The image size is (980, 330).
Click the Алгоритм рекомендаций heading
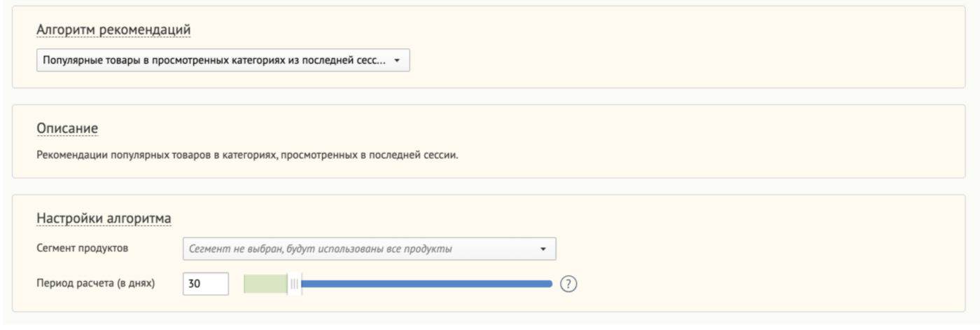pyautogui.click(x=113, y=29)
